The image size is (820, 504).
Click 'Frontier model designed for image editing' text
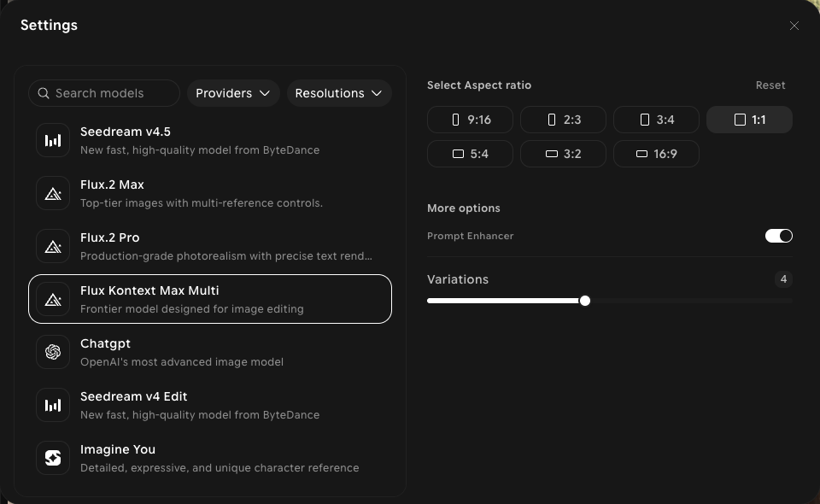point(192,309)
